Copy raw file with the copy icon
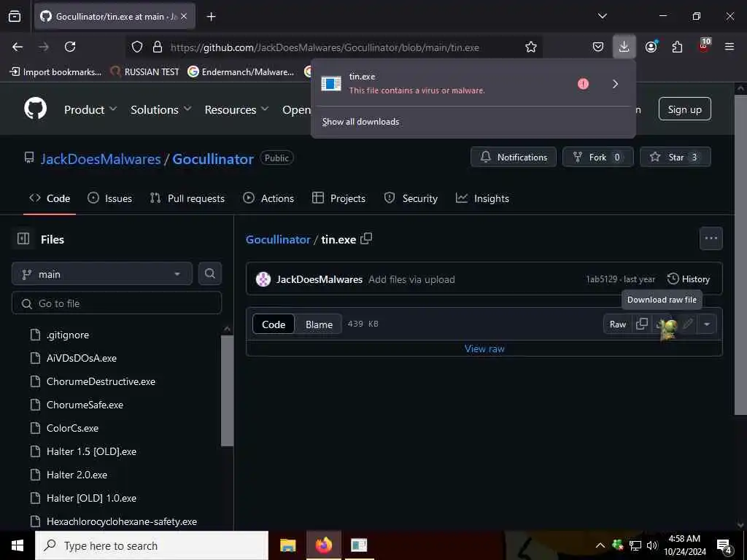Screen dimensions: 747x560 pos(642,324)
